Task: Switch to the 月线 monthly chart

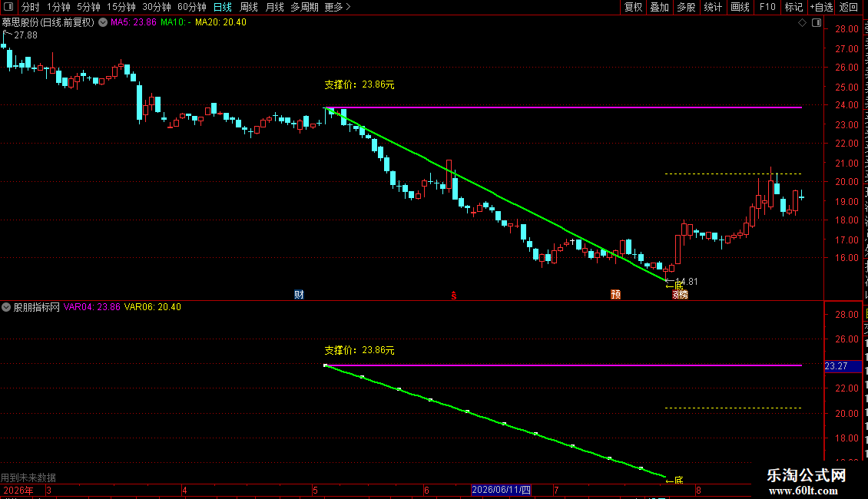Action: pyautogui.click(x=274, y=7)
